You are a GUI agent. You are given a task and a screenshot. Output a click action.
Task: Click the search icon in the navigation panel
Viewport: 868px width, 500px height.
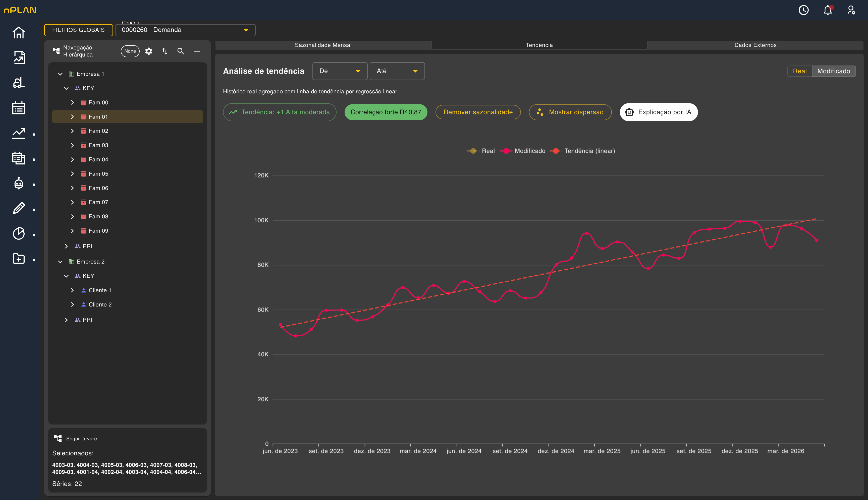[180, 51]
